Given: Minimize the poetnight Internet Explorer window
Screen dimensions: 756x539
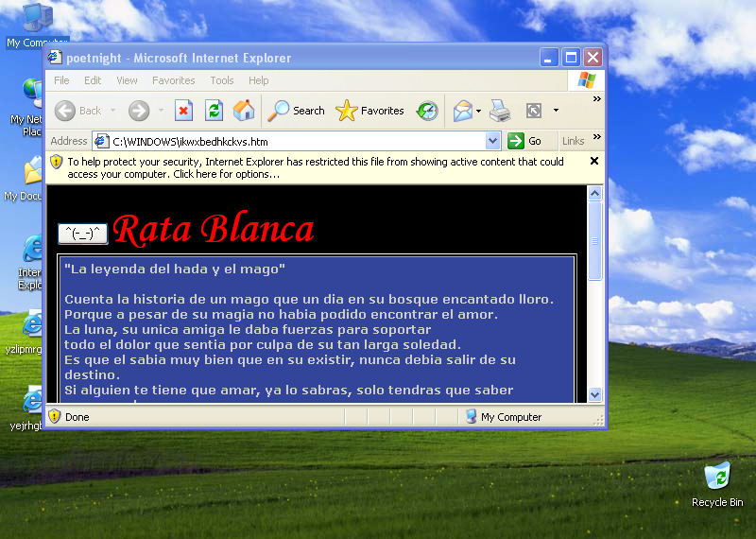Looking at the screenshot, I should (549, 58).
